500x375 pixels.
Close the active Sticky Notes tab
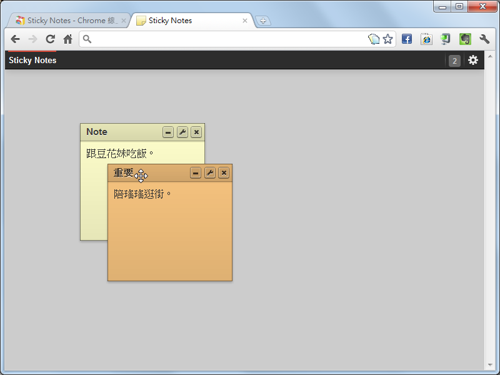245,21
